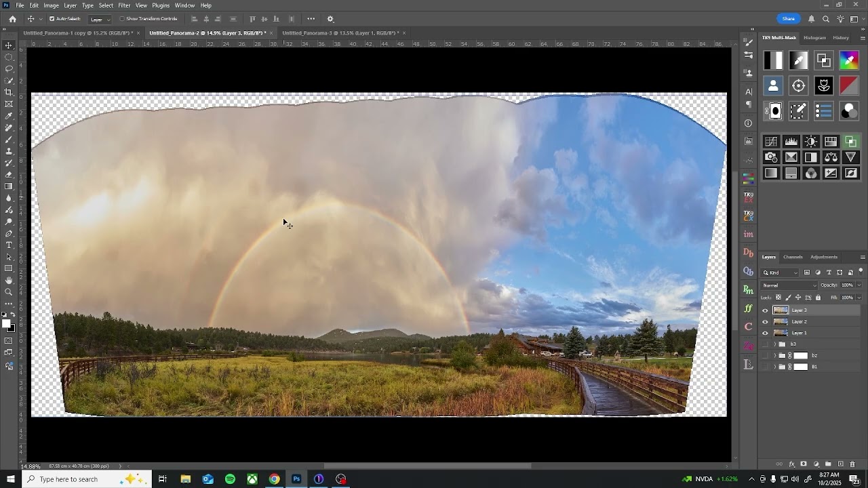Select the Frame tool

click(9, 104)
